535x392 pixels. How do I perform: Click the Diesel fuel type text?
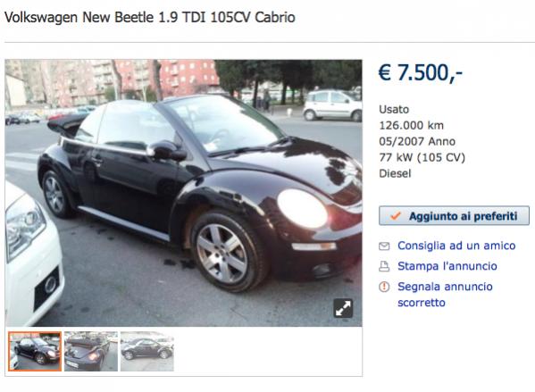395,173
